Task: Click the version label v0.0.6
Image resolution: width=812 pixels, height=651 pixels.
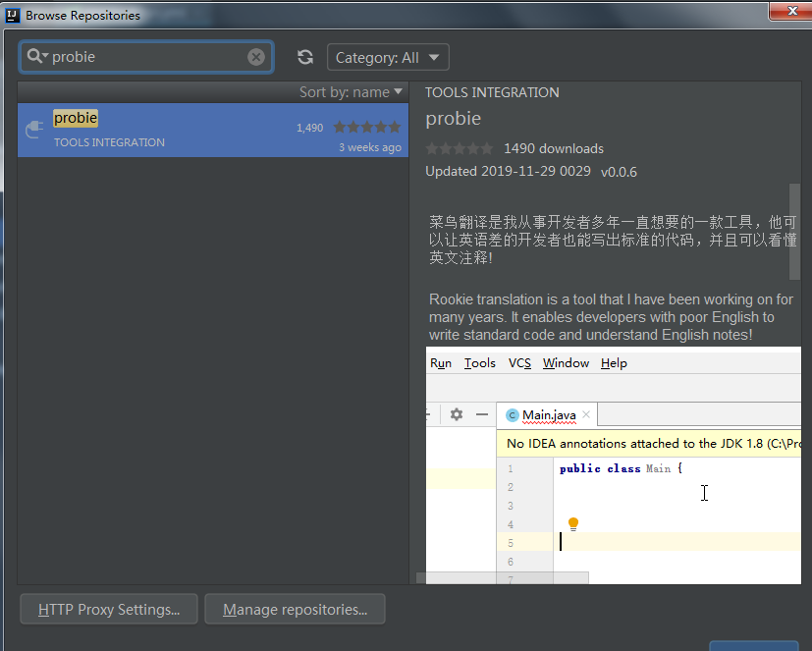Action: 619,172
